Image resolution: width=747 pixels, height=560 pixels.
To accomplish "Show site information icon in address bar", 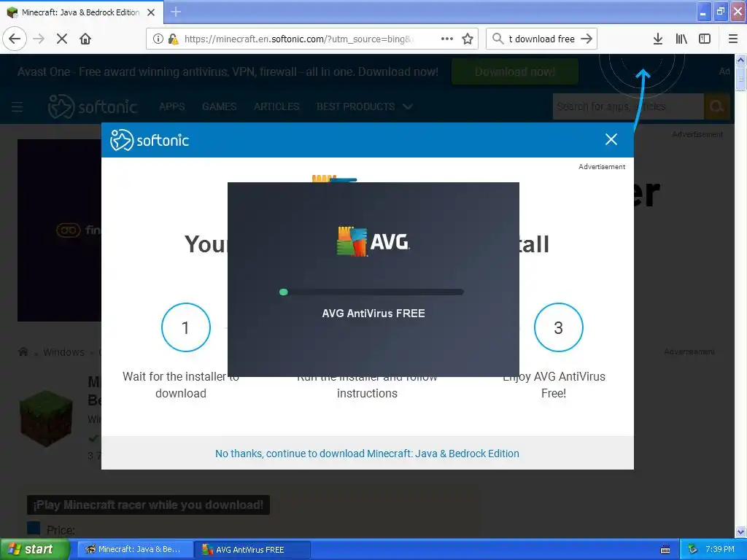I will [x=158, y=39].
